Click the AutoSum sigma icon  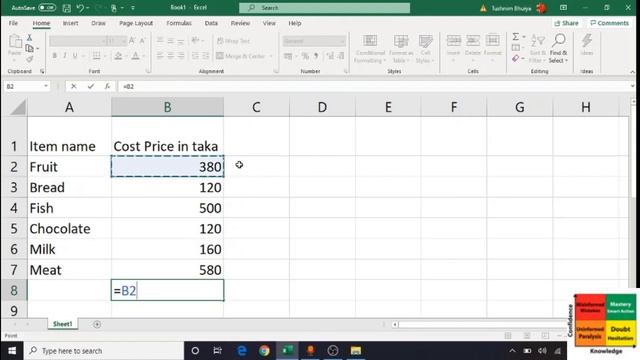click(516, 37)
